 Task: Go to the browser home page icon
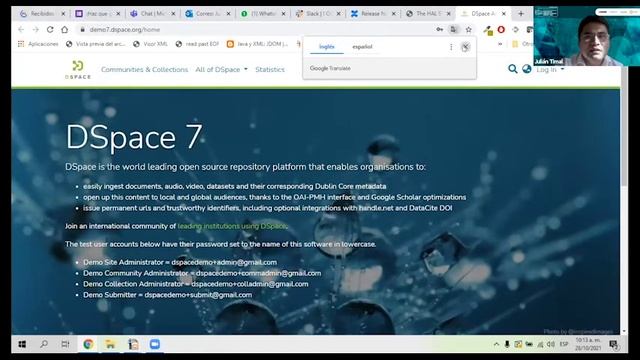tap(64, 29)
